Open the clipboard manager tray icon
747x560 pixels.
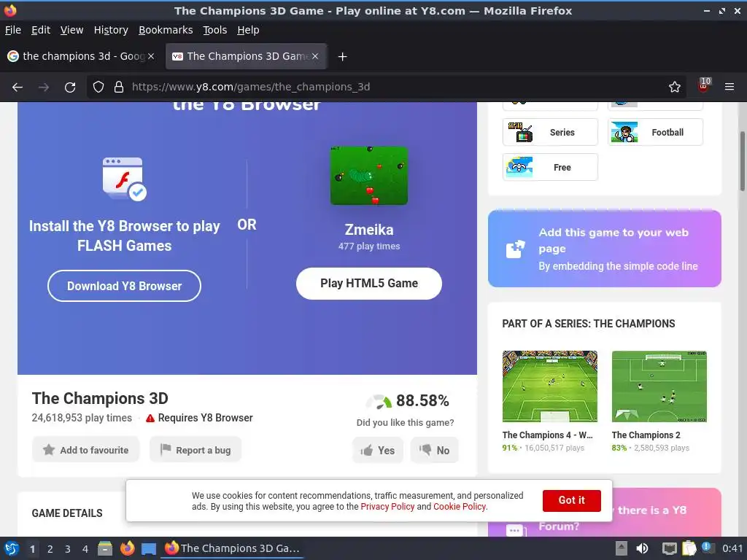pyautogui.click(x=689, y=548)
